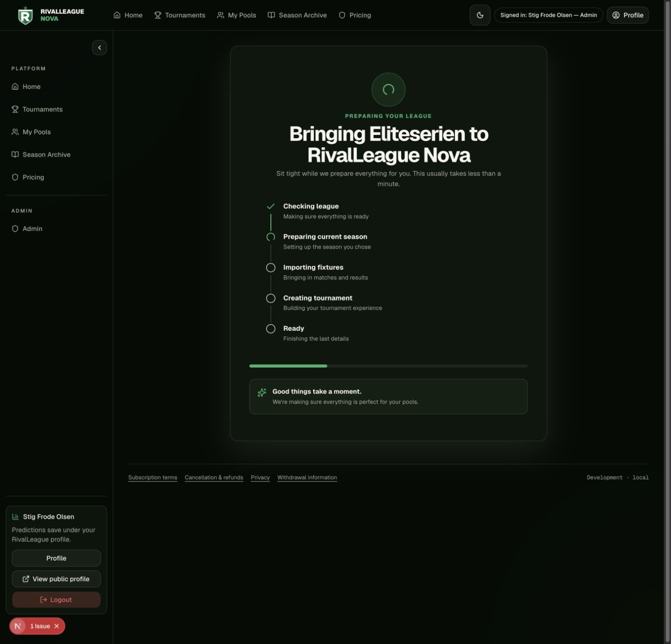The height and width of the screenshot is (644, 671).
Task: Click the Ready step circle
Action: (x=270, y=329)
